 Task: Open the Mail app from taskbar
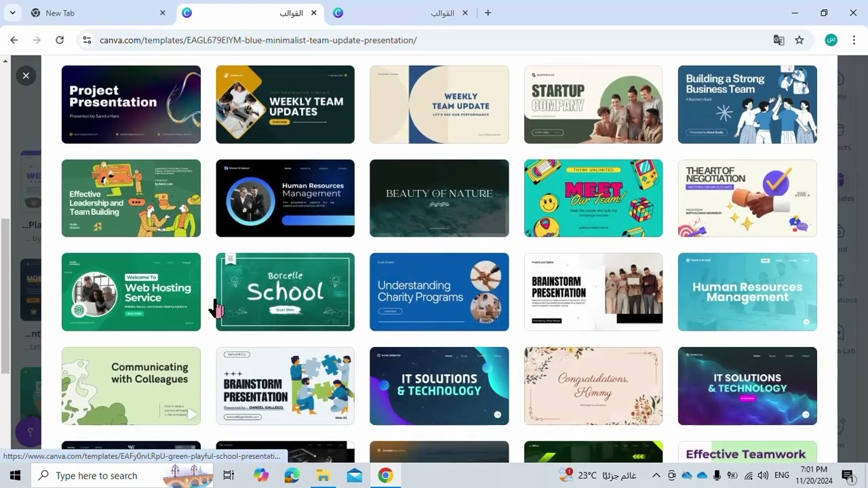point(354,476)
